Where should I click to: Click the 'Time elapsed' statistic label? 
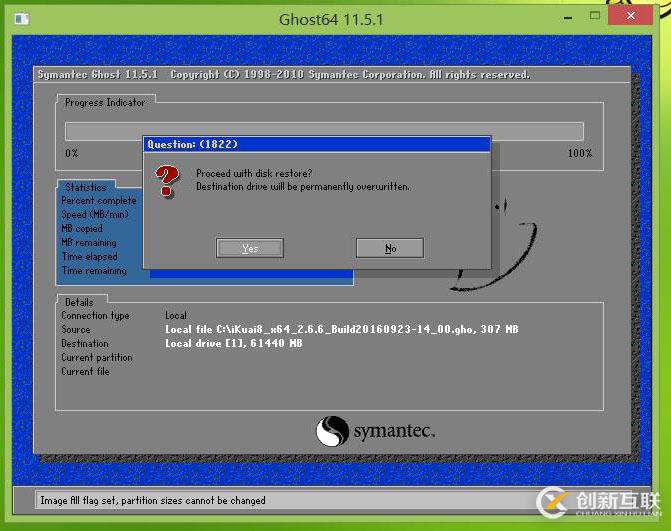[x=89, y=257]
